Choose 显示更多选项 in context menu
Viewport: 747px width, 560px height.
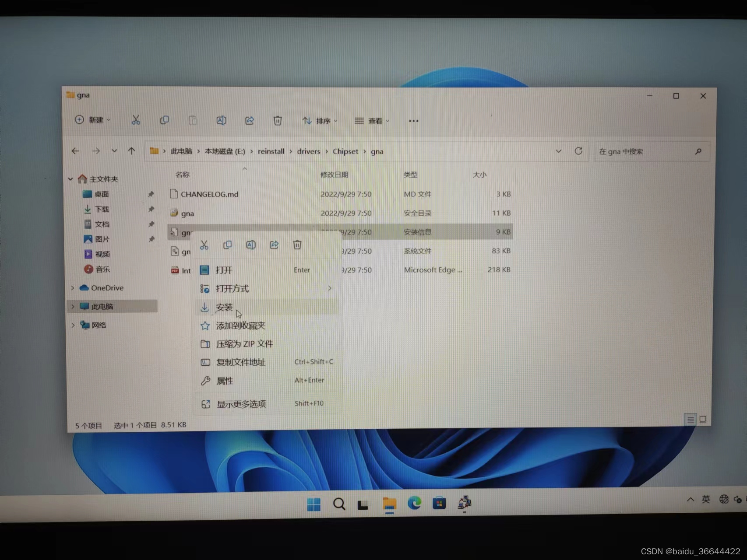pyautogui.click(x=267, y=404)
